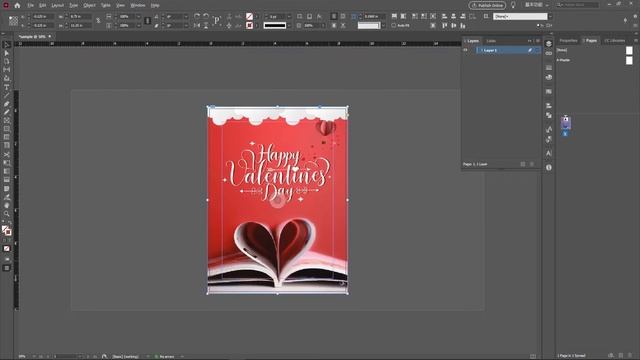Select the Page tool
Screen dimensions: 640x360
point(7,62)
